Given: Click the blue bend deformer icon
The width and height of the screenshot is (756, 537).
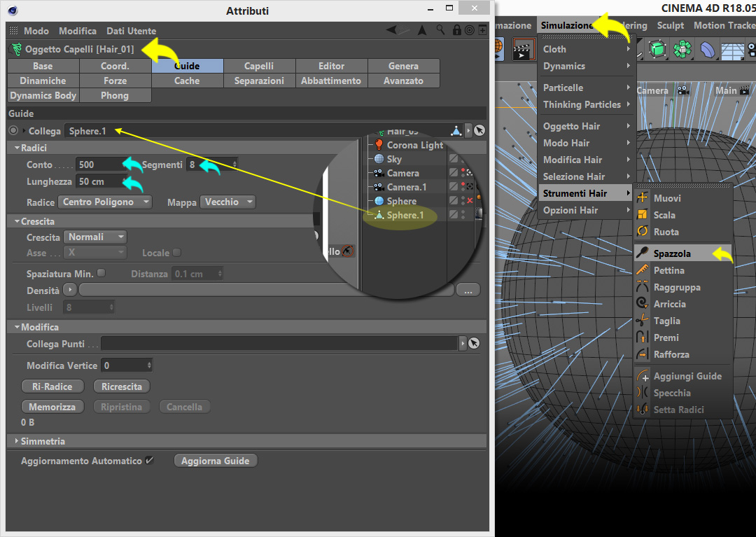Looking at the screenshot, I should pos(707,49).
